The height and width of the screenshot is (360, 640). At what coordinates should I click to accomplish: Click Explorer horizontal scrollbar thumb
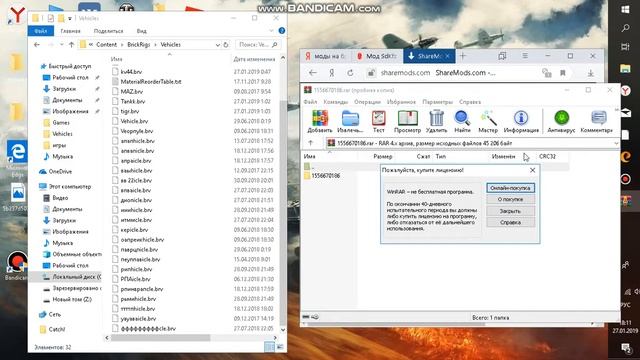[x=160, y=338]
